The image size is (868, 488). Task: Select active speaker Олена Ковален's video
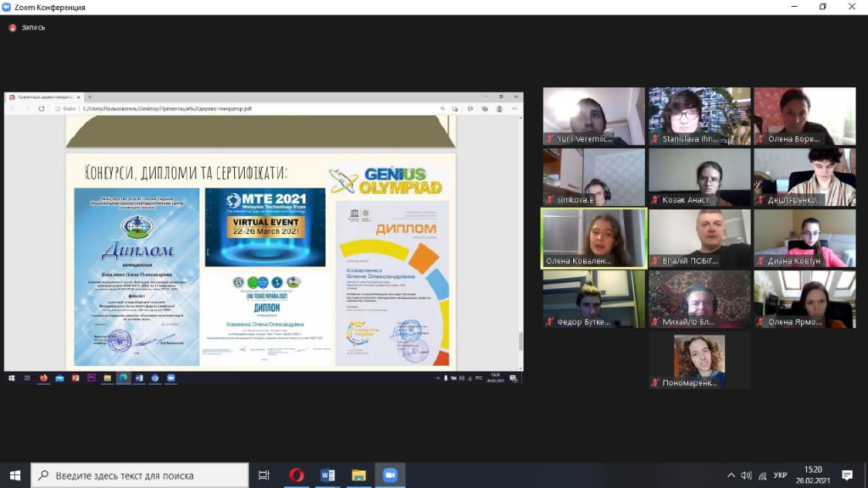tap(594, 238)
